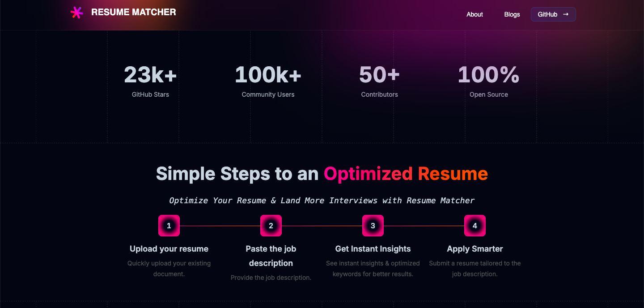Click the 'Optimized Resume' gradient text
Image resolution: width=644 pixels, height=308 pixels.
point(406,174)
